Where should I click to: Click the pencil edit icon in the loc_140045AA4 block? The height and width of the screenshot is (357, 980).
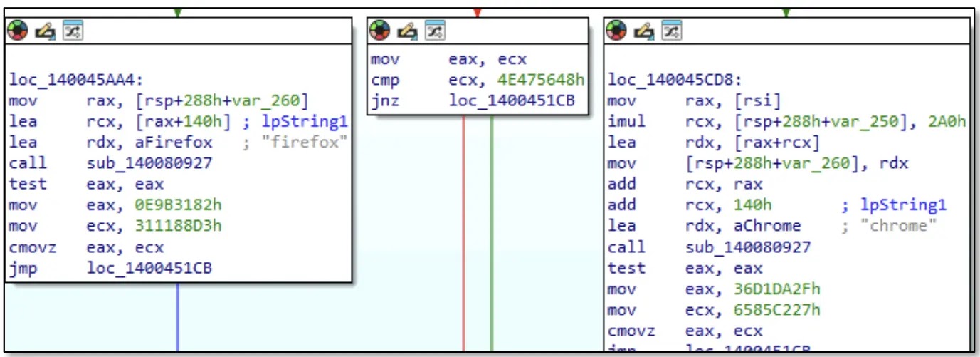(x=46, y=31)
